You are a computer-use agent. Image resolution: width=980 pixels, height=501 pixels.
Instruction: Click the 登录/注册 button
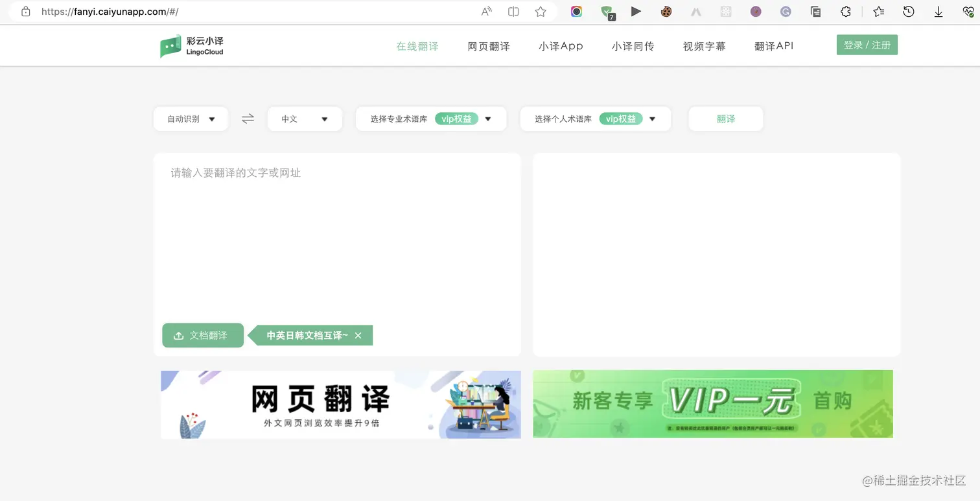867,45
